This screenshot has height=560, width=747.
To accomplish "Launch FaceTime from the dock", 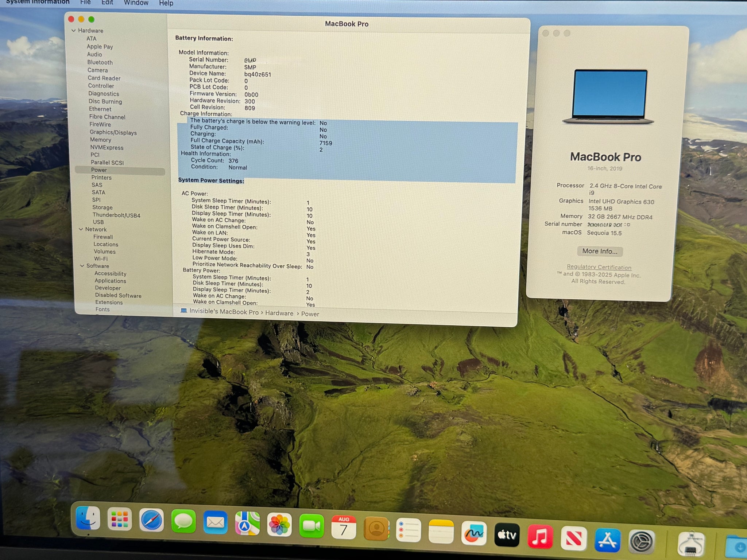I will click(x=311, y=526).
